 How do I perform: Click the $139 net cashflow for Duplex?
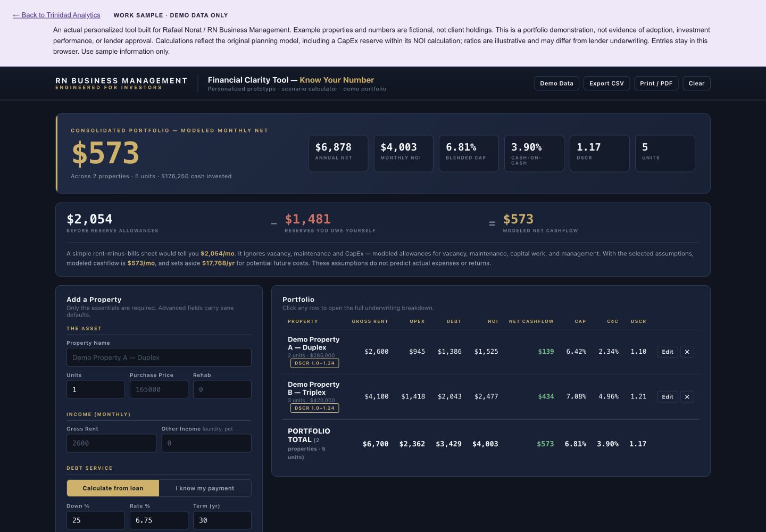pyautogui.click(x=546, y=352)
